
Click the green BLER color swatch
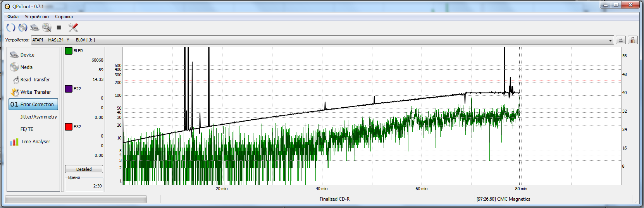[69, 51]
